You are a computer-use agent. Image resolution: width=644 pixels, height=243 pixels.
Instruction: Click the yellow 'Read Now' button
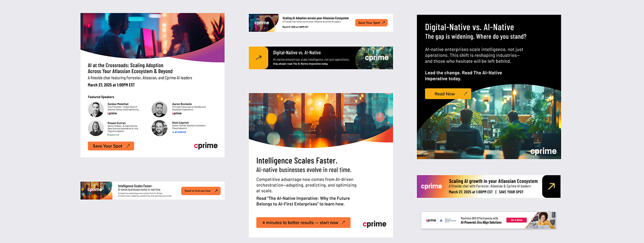448,93
